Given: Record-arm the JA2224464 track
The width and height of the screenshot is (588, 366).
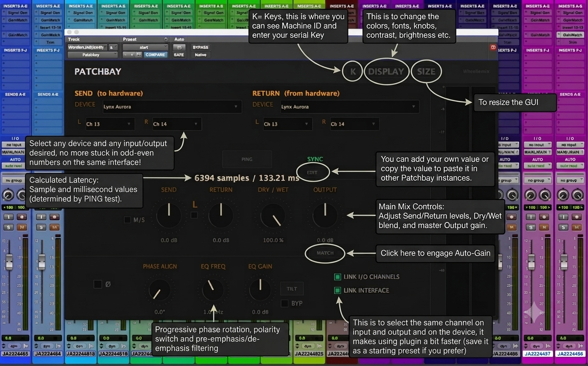Looking at the screenshot, I should (x=54, y=217).
